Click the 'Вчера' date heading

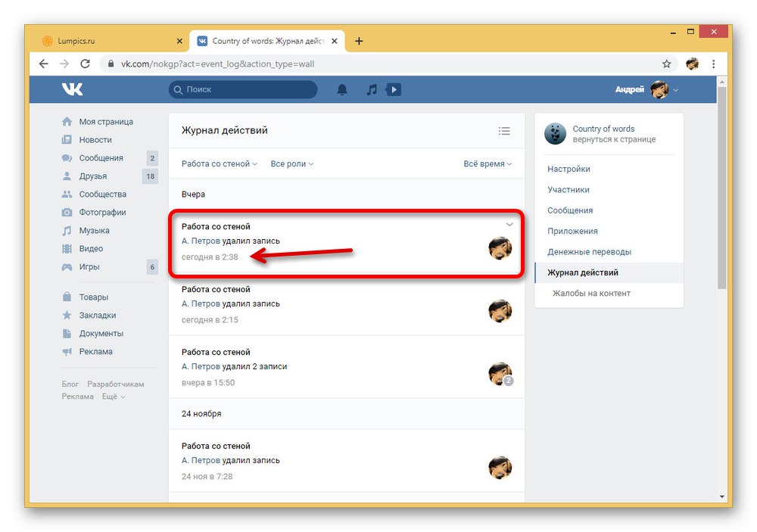(193, 194)
